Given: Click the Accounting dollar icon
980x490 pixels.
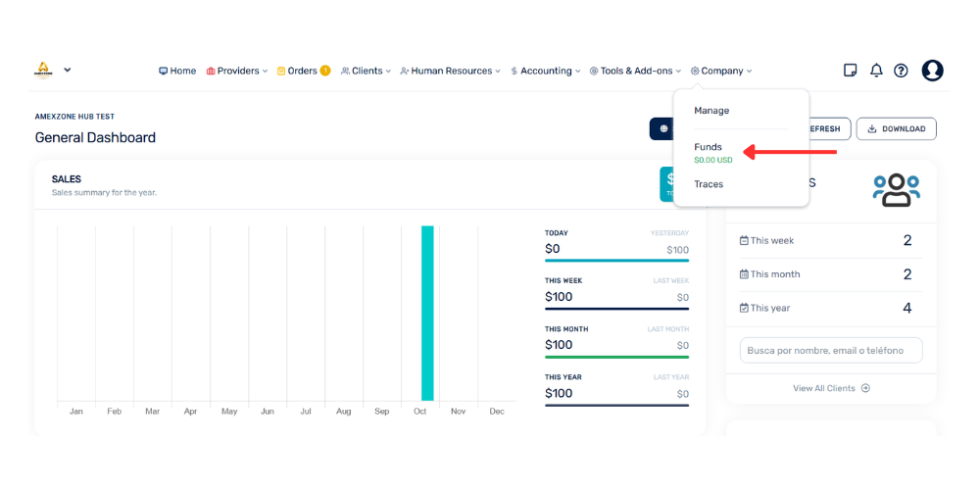Looking at the screenshot, I should pos(514,72).
